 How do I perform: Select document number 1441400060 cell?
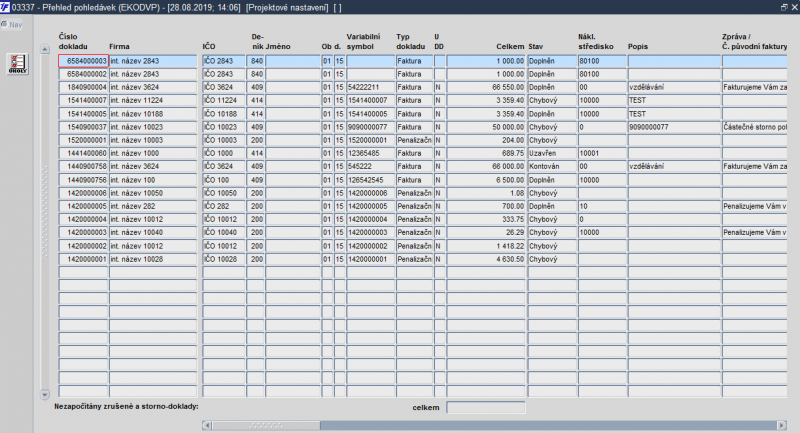(x=83, y=153)
